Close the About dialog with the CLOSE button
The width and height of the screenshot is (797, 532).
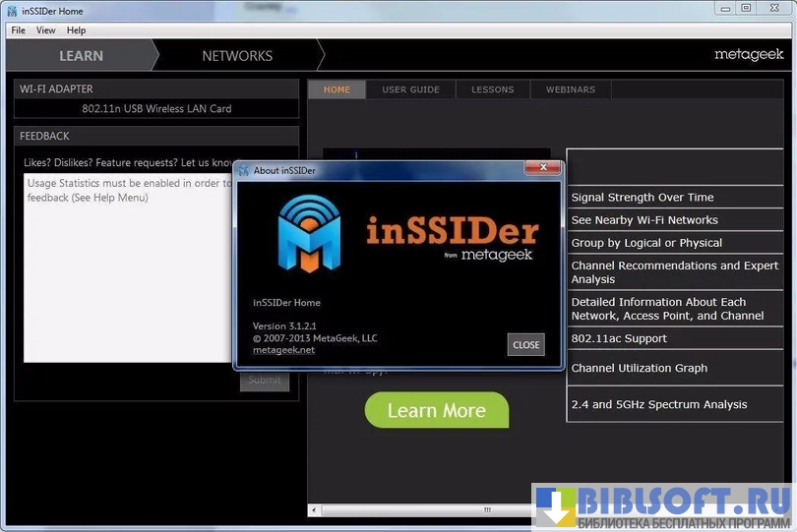[525, 345]
